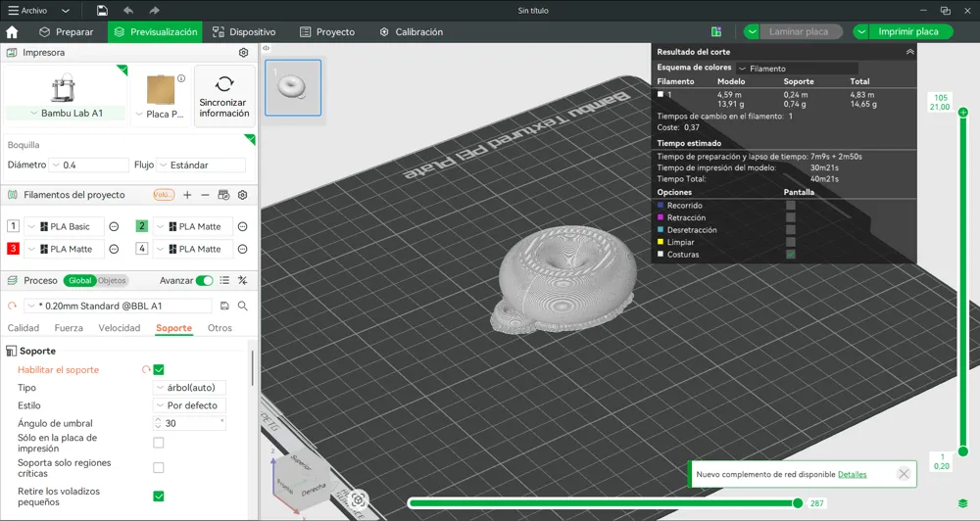Open the Velocidad settings tab
This screenshot has width=980, height=521.
(120, 328)
